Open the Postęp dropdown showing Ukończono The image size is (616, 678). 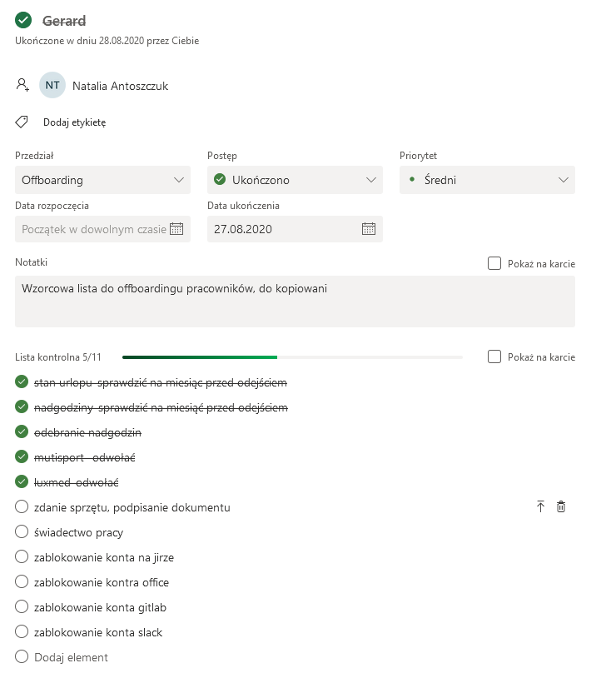point(295,180)
